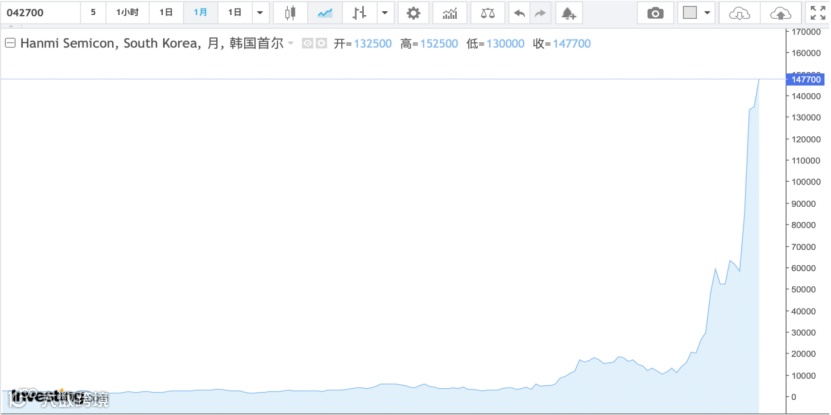
Task: Collapse the Hanmi Semicon legend box
Action: point(10,43)
